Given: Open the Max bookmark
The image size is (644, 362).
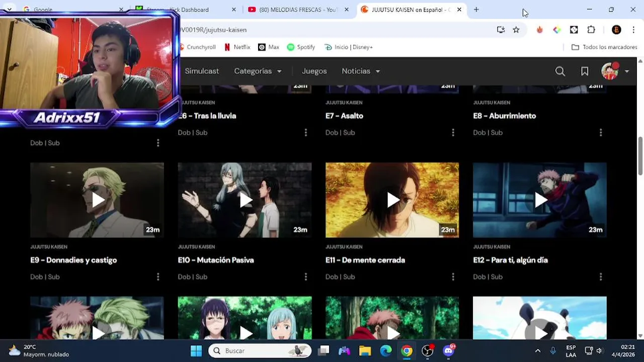Looking at the screenshot, I should pyautogui.click(x=268, y=47).
